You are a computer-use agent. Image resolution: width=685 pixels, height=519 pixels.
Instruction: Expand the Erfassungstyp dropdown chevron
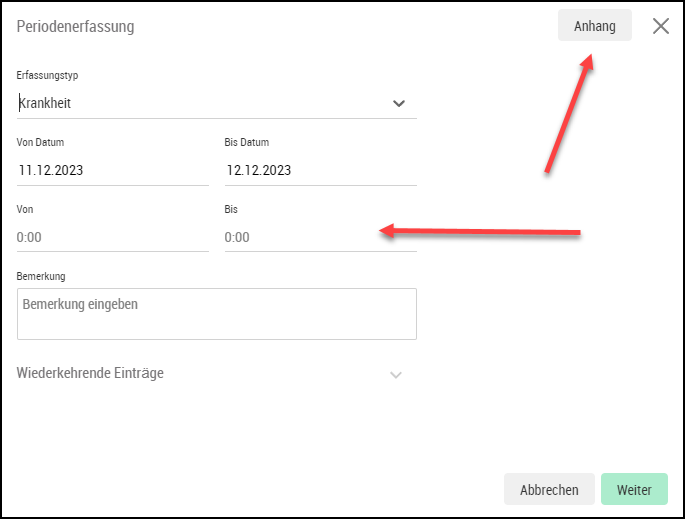click(398, 104)
